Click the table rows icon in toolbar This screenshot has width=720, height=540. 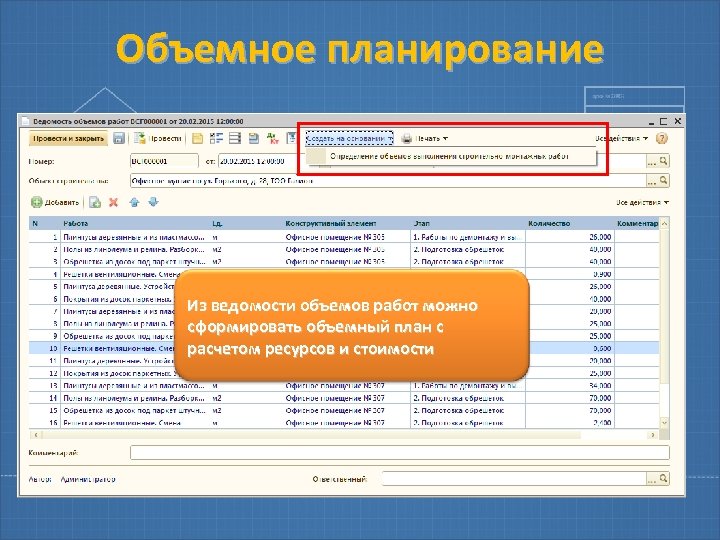tap(235, 138)
